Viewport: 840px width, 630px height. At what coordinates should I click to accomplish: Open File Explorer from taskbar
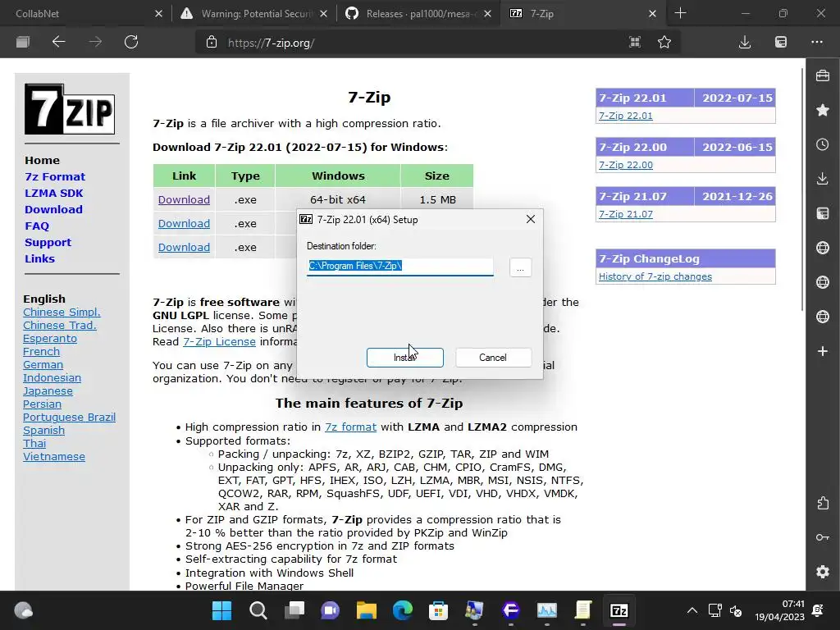367,610
